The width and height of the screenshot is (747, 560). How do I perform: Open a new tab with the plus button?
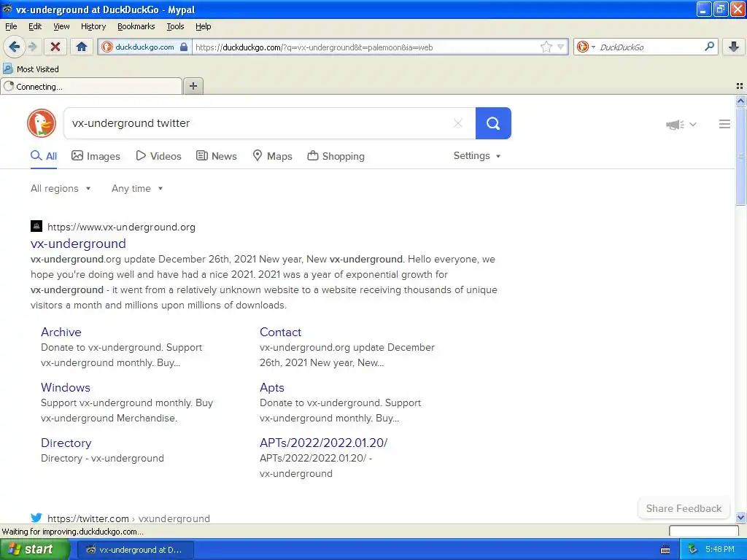pyautogui.click(x=193, y=86)
